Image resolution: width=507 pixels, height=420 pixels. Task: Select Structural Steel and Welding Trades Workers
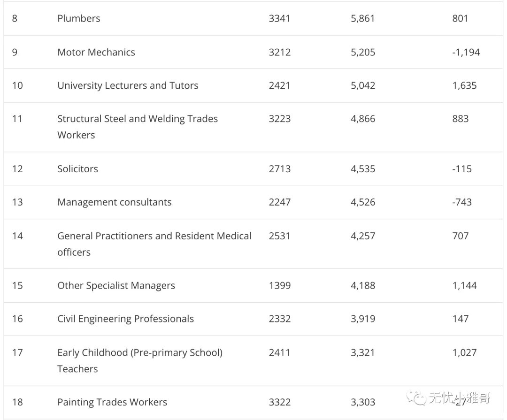coord(138,127)
